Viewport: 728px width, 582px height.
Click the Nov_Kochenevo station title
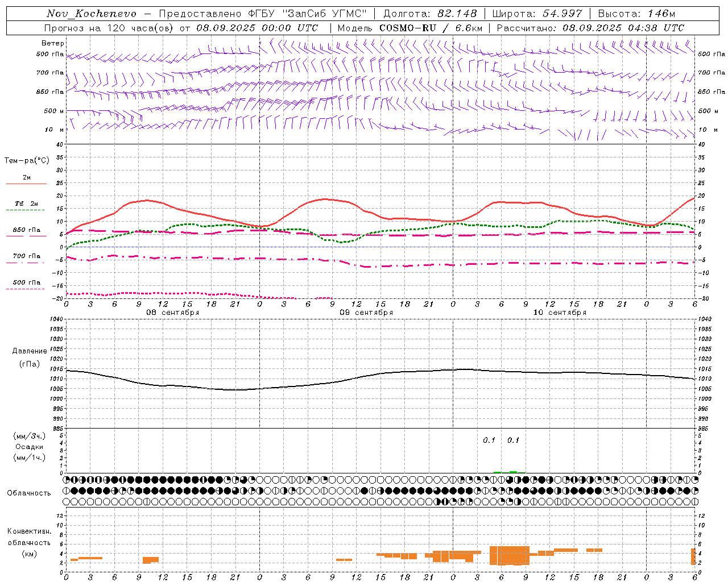click(92, 14)
